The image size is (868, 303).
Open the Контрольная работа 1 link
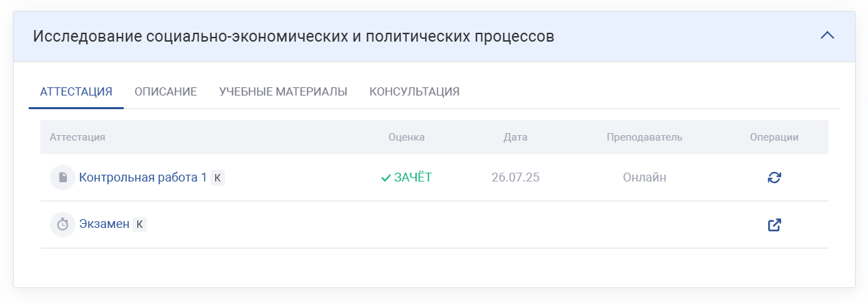tap(143, 177)
